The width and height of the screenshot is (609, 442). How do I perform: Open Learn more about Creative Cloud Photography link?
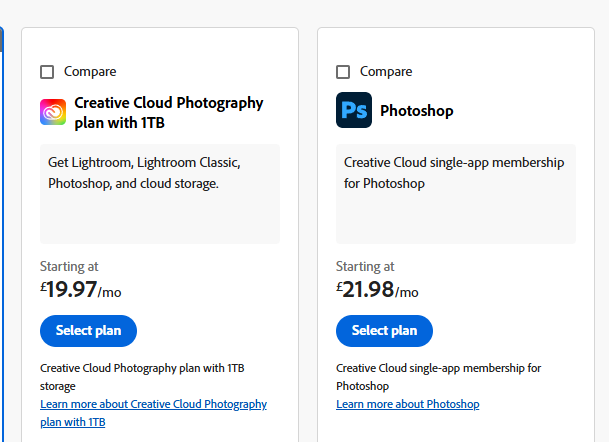[153, 413]
